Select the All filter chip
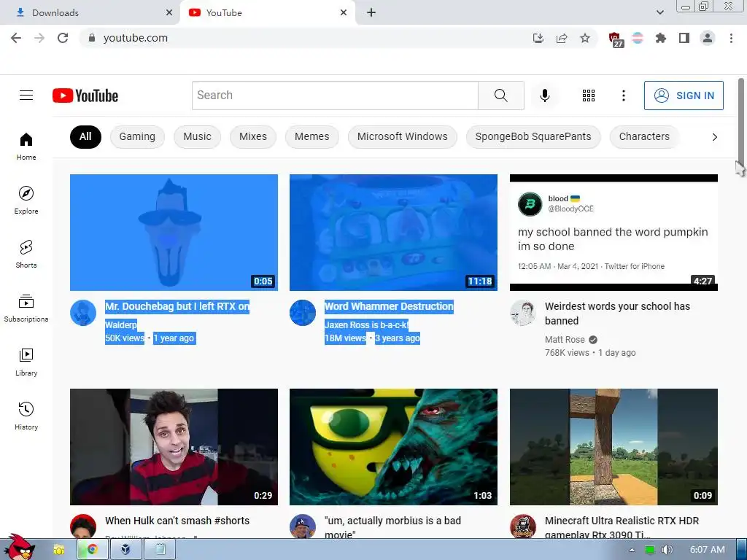The image size is (747, 560). pyautogui.click(x=85, y=136)
